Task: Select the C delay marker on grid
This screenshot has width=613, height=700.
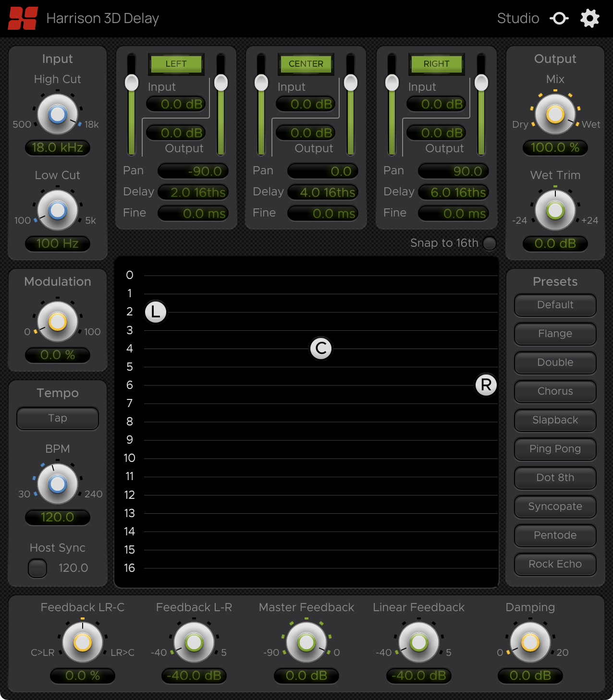Action: pyautogui.click(x=321, y=349)
